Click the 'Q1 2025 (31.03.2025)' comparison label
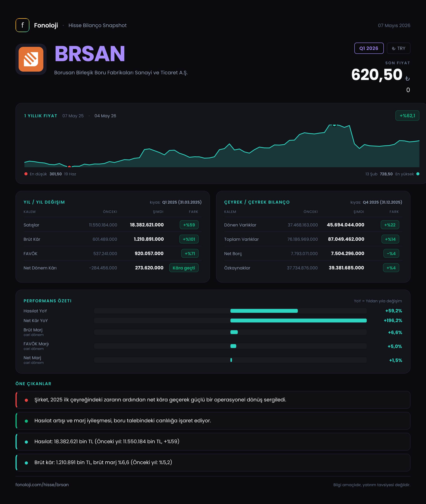426x504 pixels. coord(182,202)
